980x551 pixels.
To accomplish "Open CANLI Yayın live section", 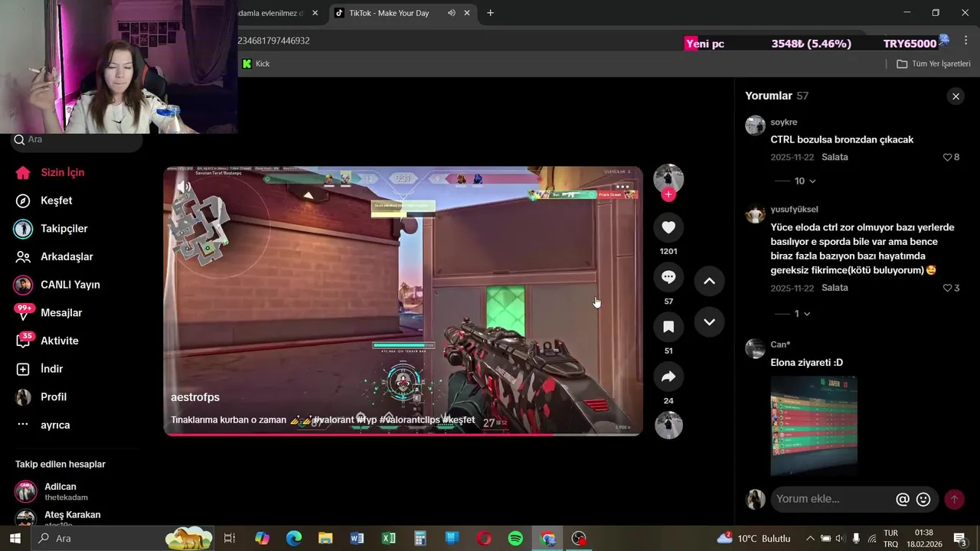I will pyautogui.click(x=57, y=285).
